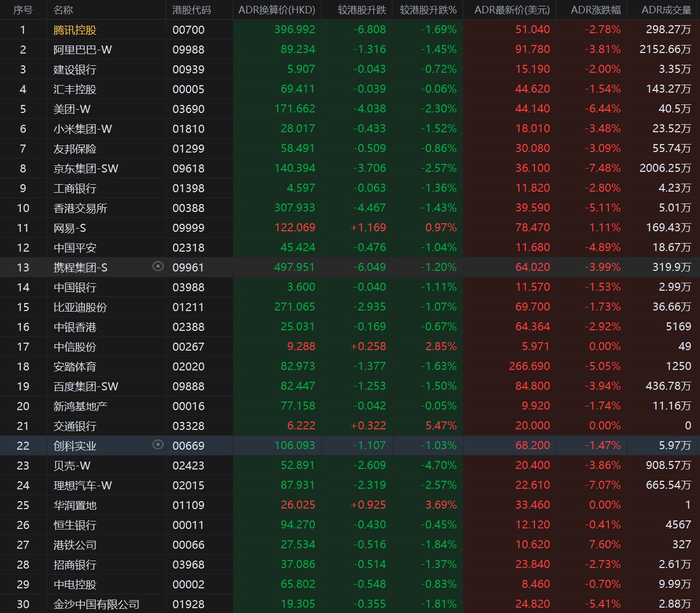Select ADR latest price 266.690
This screenshot has height=613, width=700.
[x=530, y=367]
